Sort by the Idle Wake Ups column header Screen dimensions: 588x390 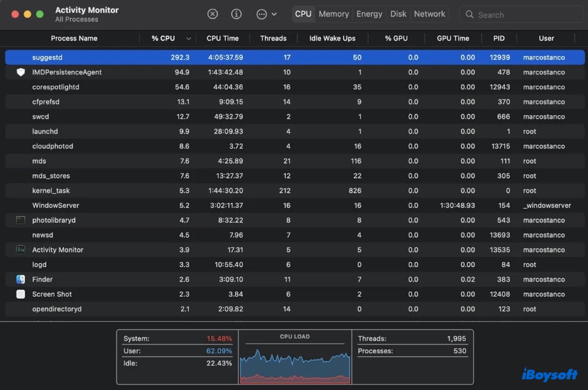(332, 38)
